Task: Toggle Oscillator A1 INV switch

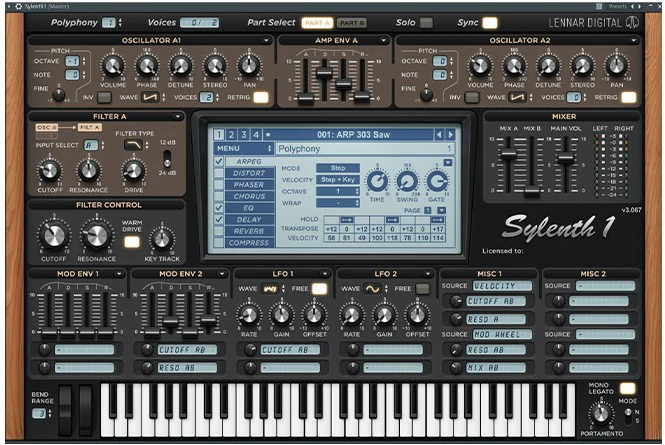Action: coord(104,97)
